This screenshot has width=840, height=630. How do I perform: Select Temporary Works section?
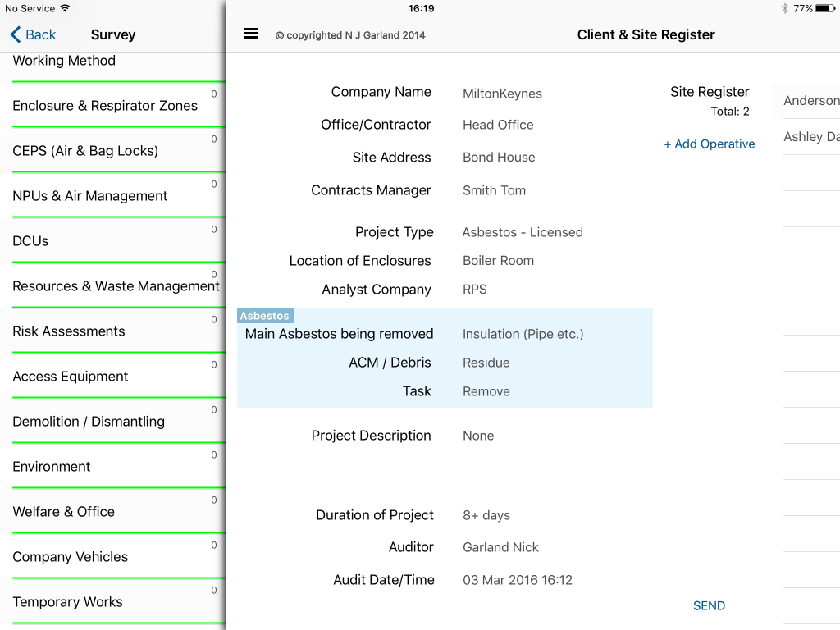pyautogui.click(x=113, y=601)
